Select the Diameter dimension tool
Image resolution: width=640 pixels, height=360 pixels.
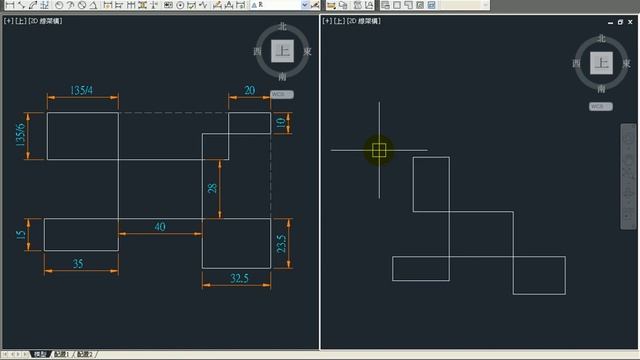click(x=82, y=5)
